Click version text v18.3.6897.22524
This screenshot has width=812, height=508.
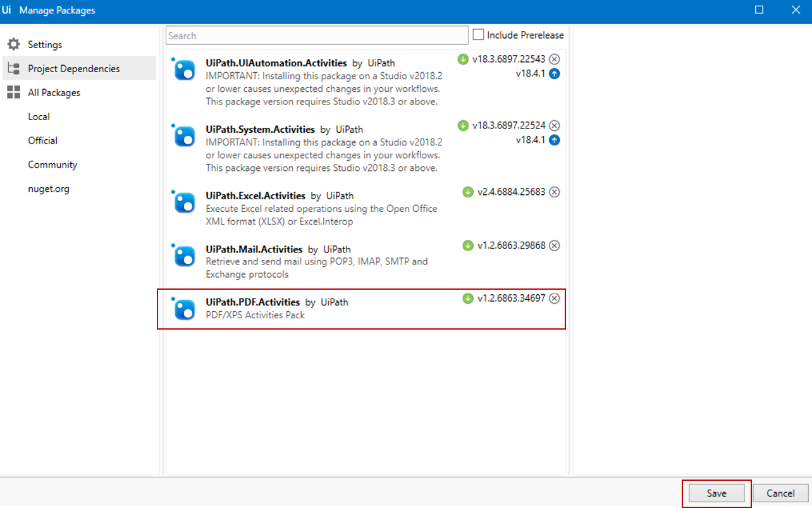508,125
